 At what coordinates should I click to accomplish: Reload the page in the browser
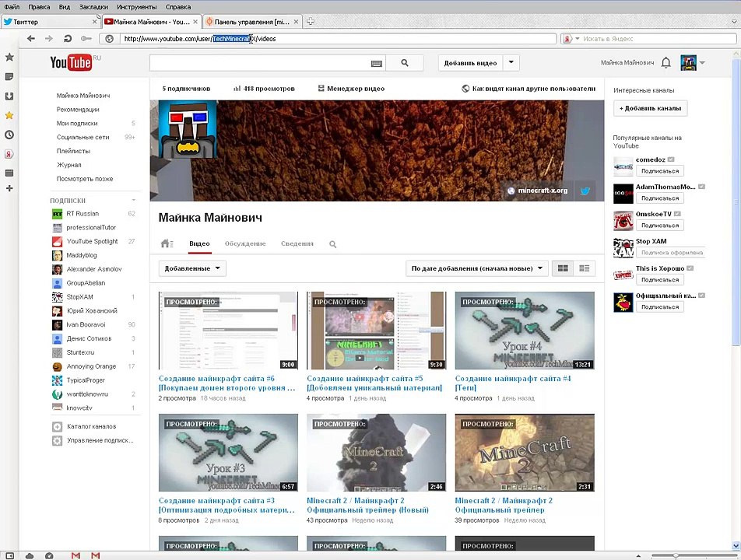pos(68,38)
